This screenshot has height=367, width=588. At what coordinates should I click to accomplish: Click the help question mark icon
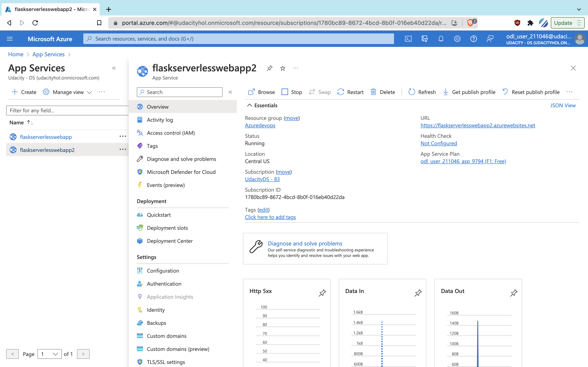tap(473, 39)
